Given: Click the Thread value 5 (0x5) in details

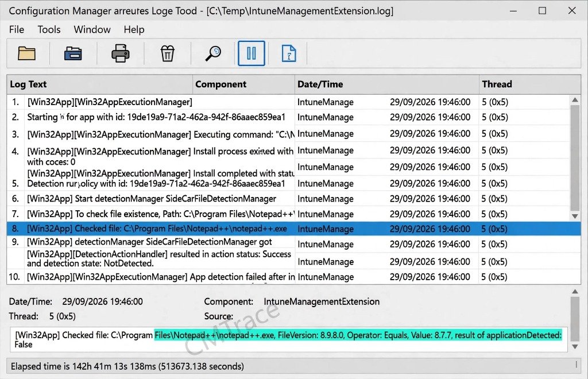Looking at the screenshot, I should tap(62, 316).
